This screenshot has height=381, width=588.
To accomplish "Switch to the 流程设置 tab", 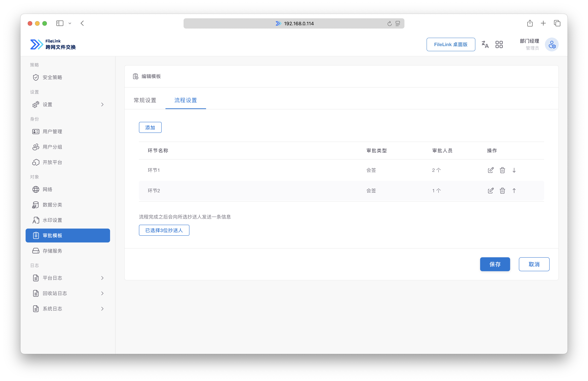I will (186, 100).
